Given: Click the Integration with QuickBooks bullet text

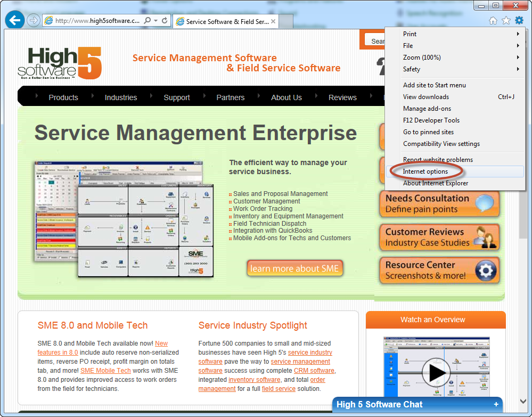Looking at the screenshot, I should pyautogui.click(x=273, y=231).
